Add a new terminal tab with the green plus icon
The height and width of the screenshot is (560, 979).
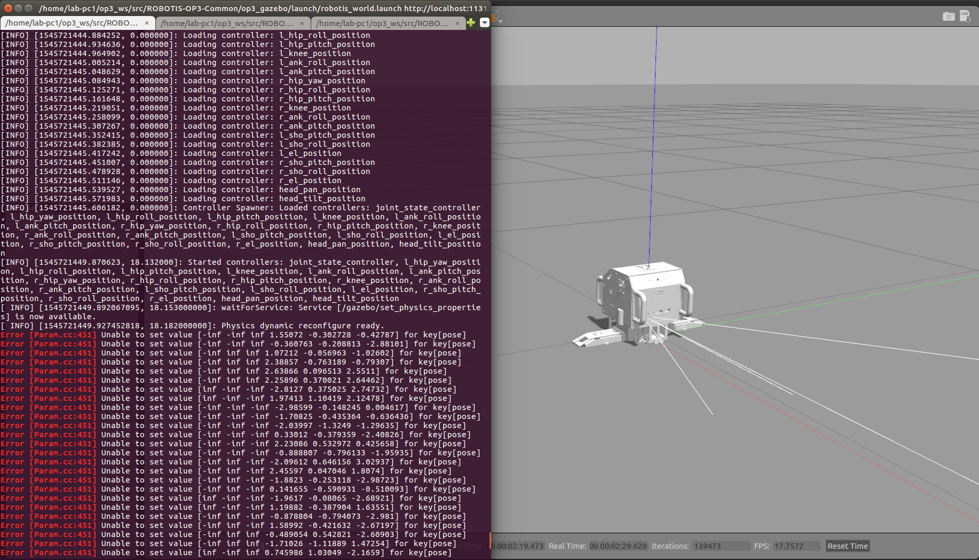471,22
